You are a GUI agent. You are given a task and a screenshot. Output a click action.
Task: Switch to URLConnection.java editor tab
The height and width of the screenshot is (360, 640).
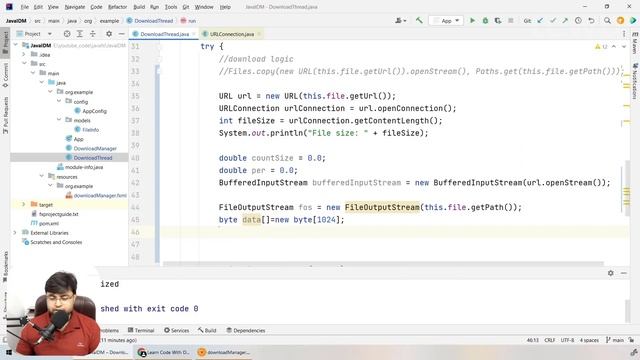point(232,34)
